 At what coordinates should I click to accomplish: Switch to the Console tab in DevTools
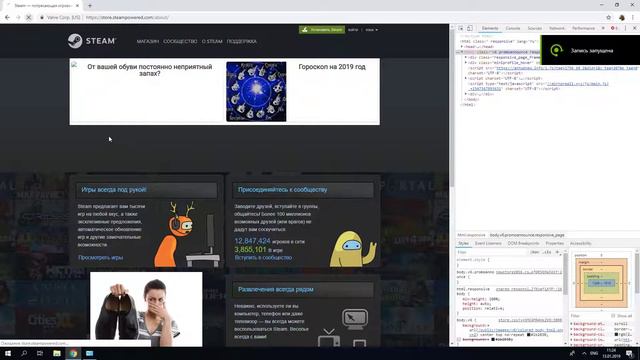(513, 28)
